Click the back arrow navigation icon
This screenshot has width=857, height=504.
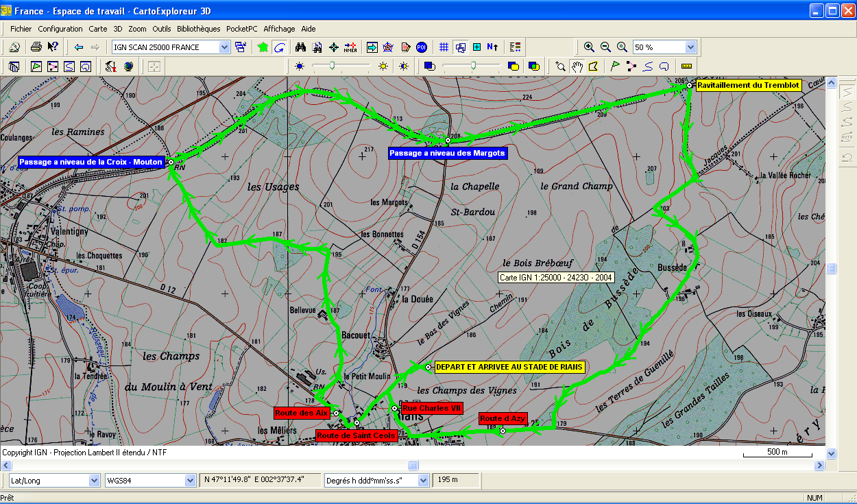(x=79, y=47)
